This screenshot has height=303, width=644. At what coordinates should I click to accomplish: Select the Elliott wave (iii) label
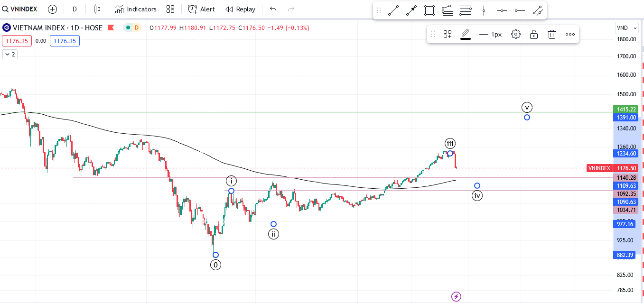tap(450, 143)
